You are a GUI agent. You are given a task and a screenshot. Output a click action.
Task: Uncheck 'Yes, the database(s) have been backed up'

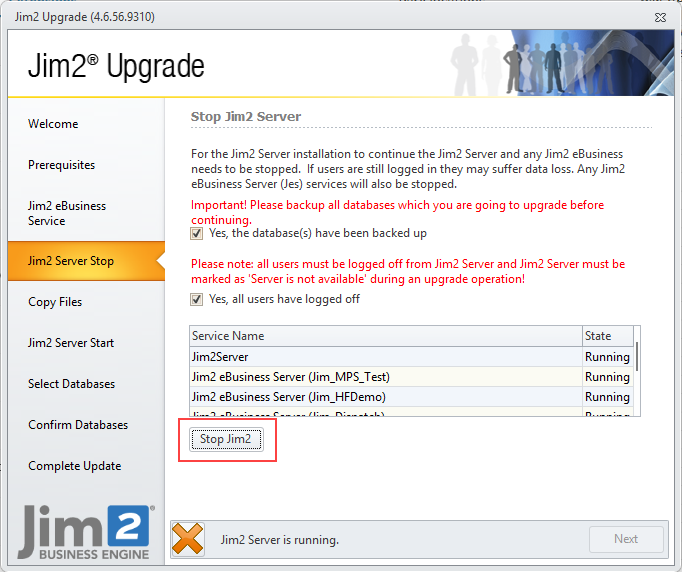pos(197,234)
